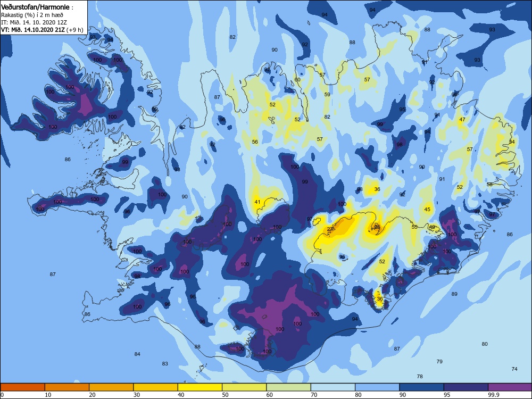Click the '70' legend scale label
This screenshot has width=532, height=399.
[314, 395]
